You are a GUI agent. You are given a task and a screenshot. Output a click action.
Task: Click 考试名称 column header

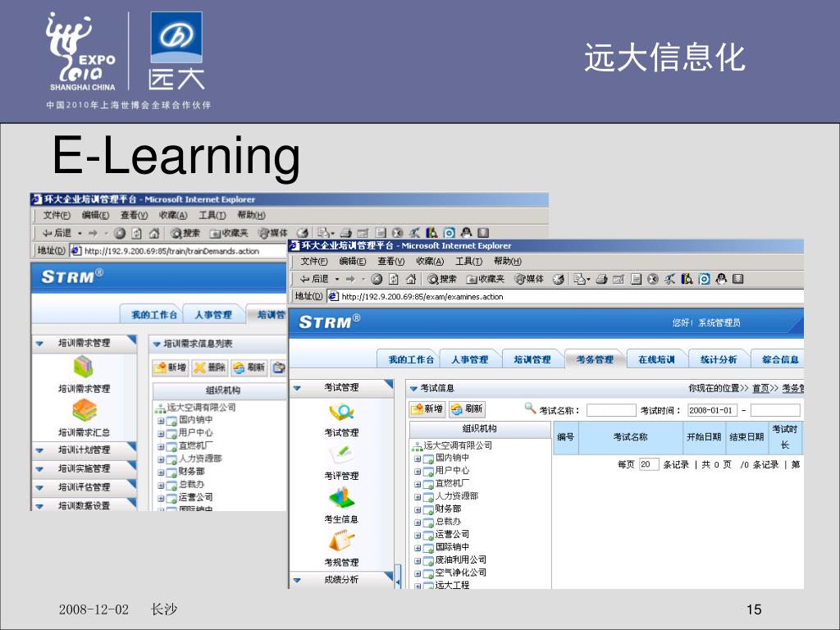point(631,437)
